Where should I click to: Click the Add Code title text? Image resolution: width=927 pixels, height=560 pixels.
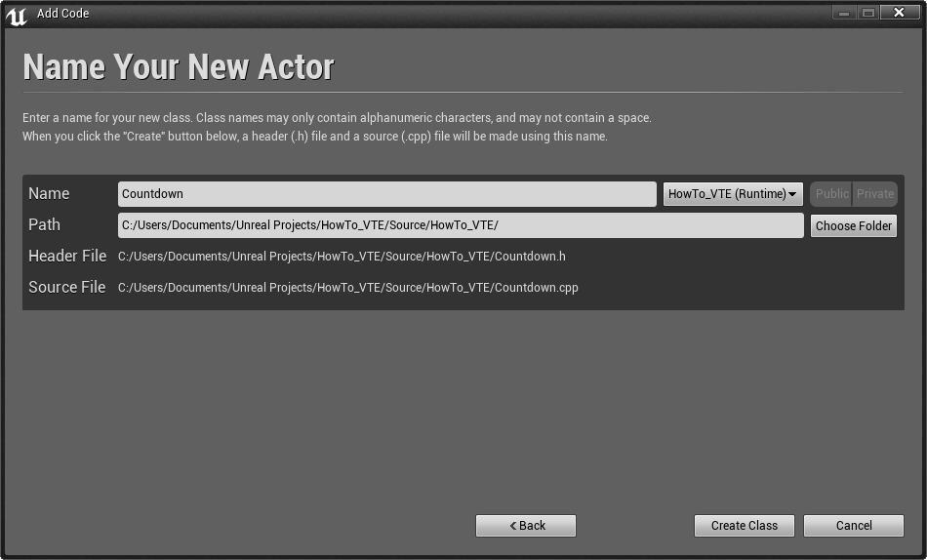63,13
